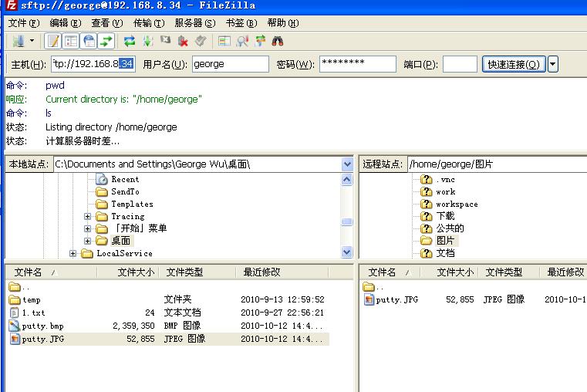Open the 查看(V) menu

point(107,23)
